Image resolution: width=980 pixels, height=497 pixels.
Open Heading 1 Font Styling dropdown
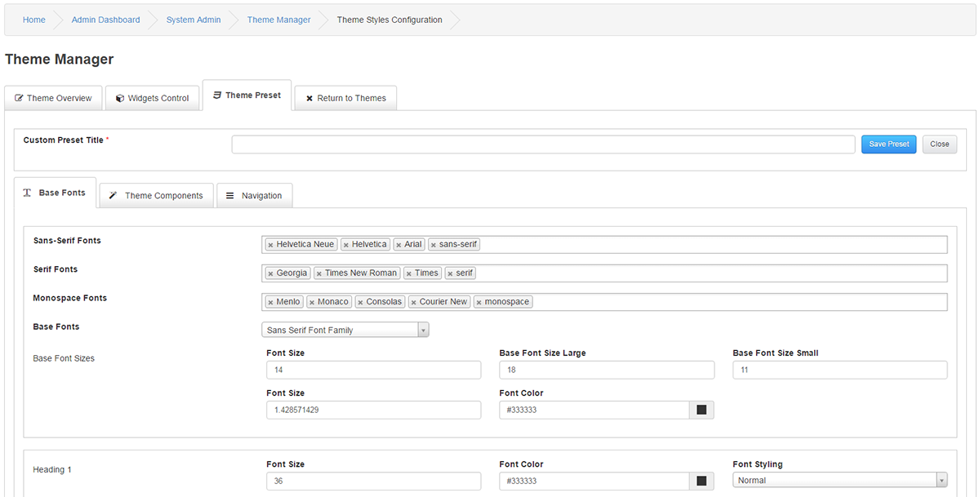click(x=840, y=480)
